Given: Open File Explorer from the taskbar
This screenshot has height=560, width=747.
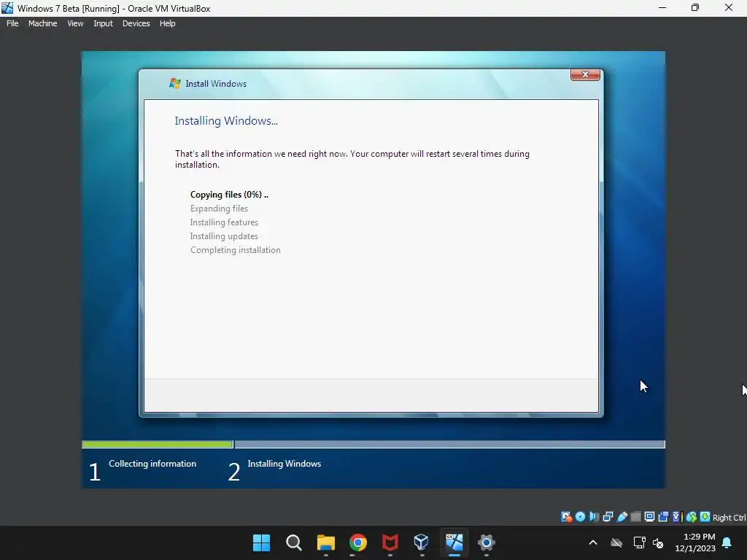Looking at the screenshot, I should pos(326,542).
